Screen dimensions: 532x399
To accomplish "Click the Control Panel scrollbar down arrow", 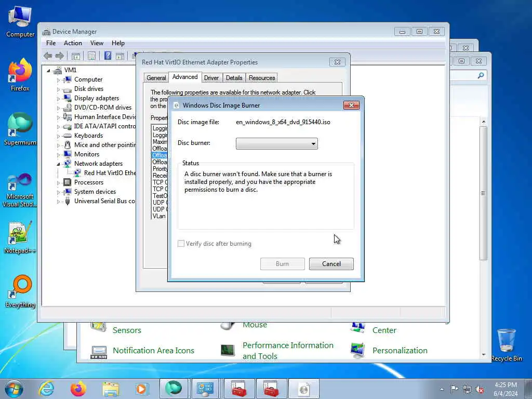I will pyautogui.click(x=484, y=355).
